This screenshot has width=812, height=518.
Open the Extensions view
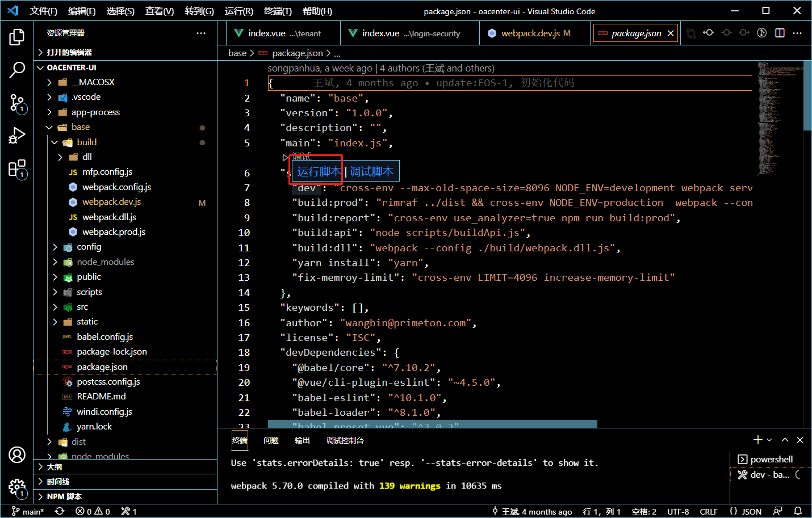[x=17, y=169]
